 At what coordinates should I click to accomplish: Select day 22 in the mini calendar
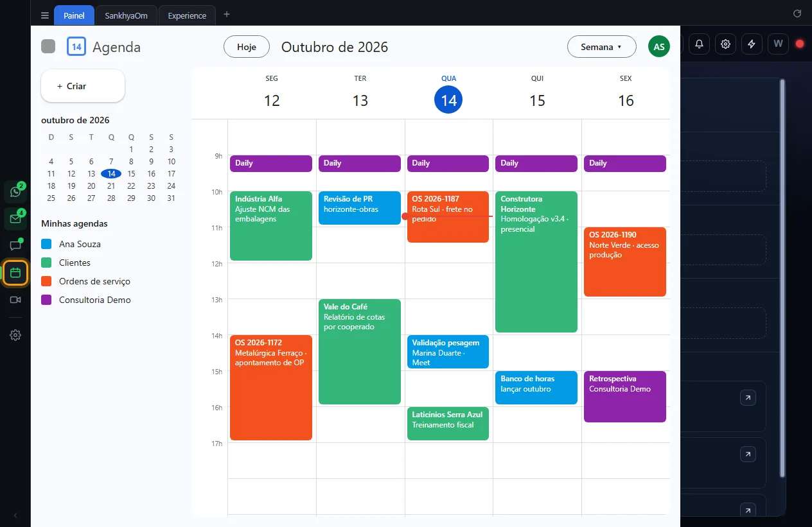pyautogui.click(x=131, y=186)
